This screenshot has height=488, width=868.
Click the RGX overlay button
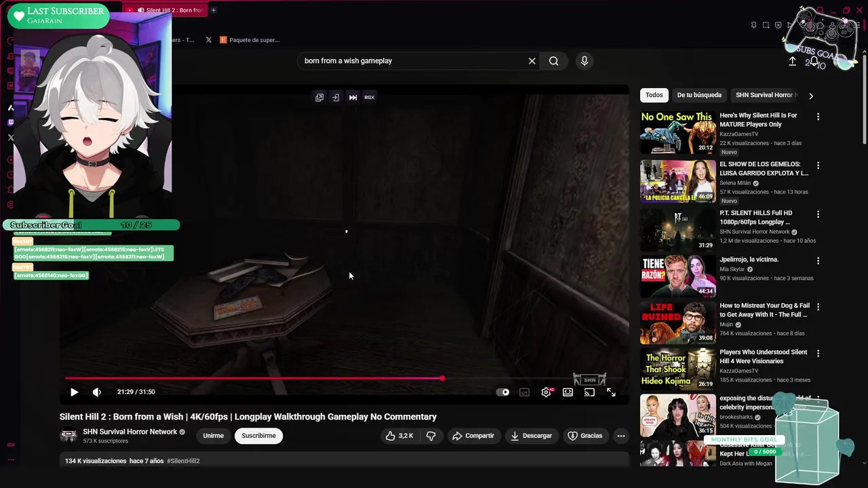pos(370,98)
